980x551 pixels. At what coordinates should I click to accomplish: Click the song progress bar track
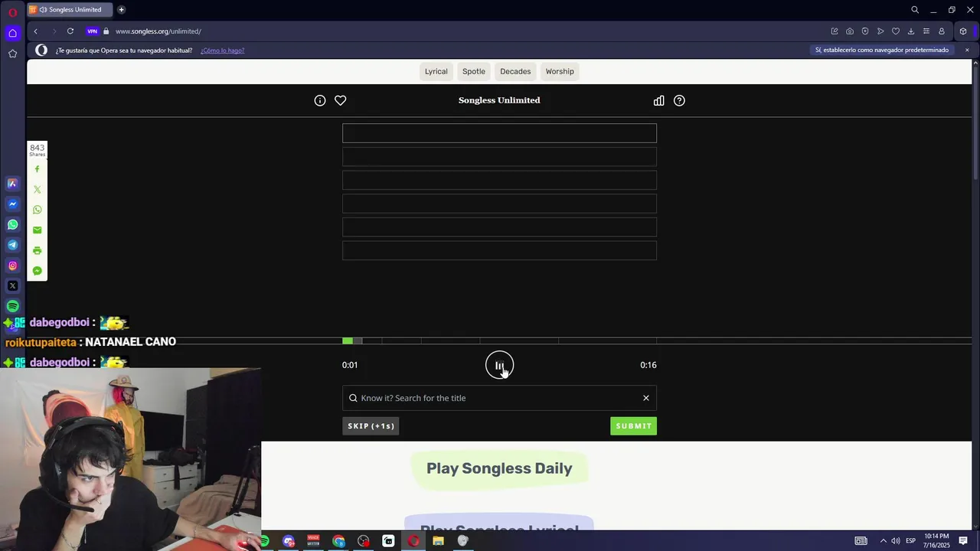(x=499, y=341)
